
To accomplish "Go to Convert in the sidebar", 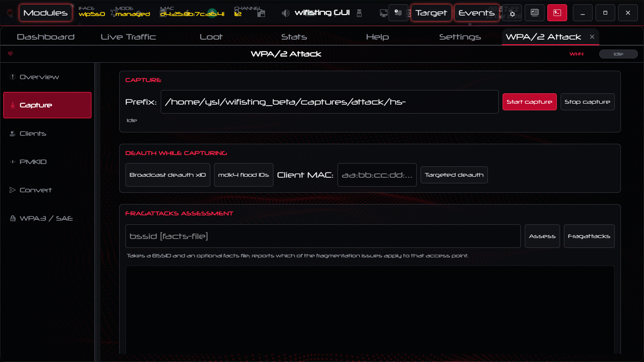I will click(47, 190).
